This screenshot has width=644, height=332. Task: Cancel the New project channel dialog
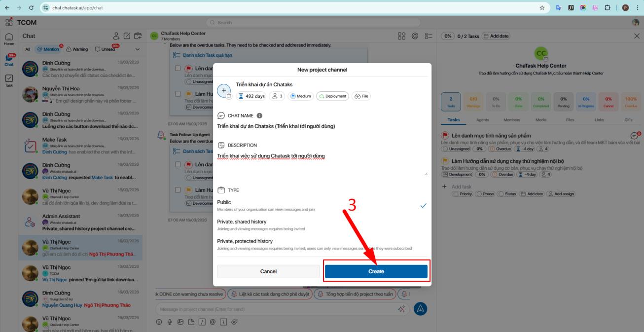point(268,271)
